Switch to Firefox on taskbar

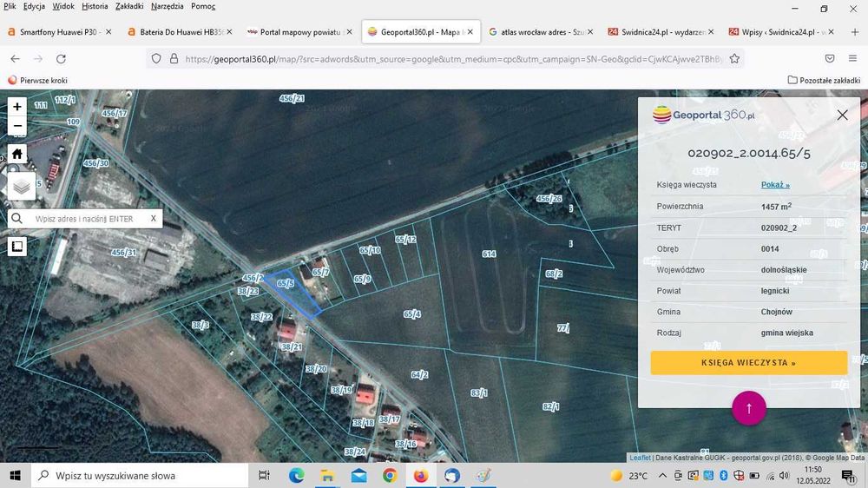click(421, 476)
